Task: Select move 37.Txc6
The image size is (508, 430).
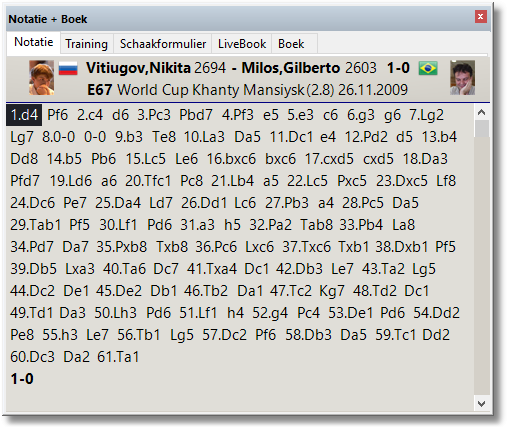Action: (307, 247)
